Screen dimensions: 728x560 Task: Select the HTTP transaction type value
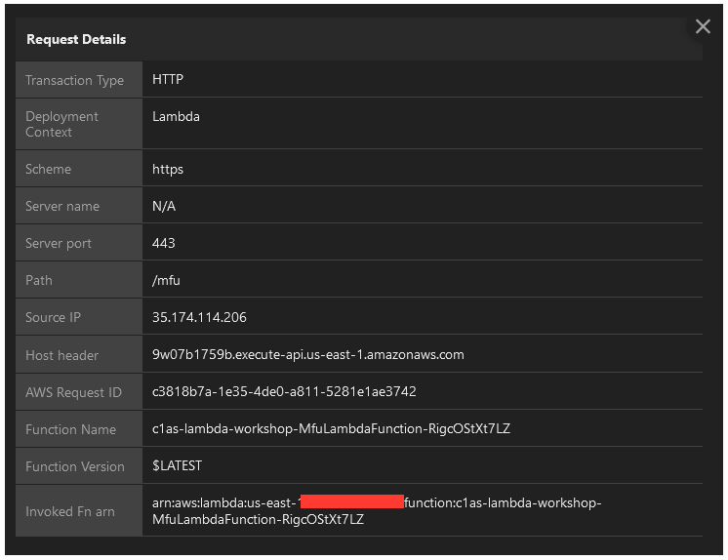coord(168,79)
